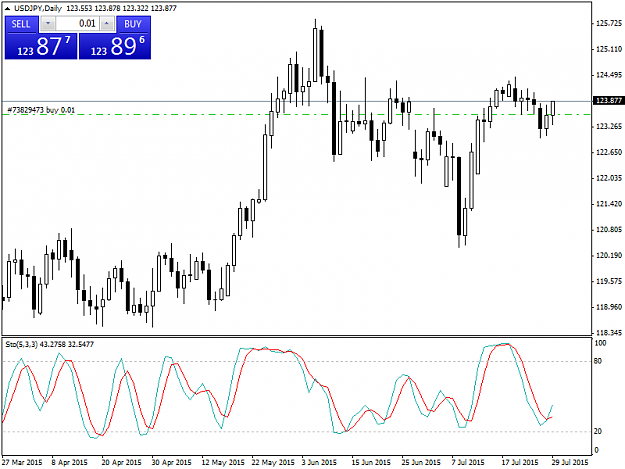Click the current price tag 123.877
This screenshot has width=625, height=469.
[x=608, y=100]
